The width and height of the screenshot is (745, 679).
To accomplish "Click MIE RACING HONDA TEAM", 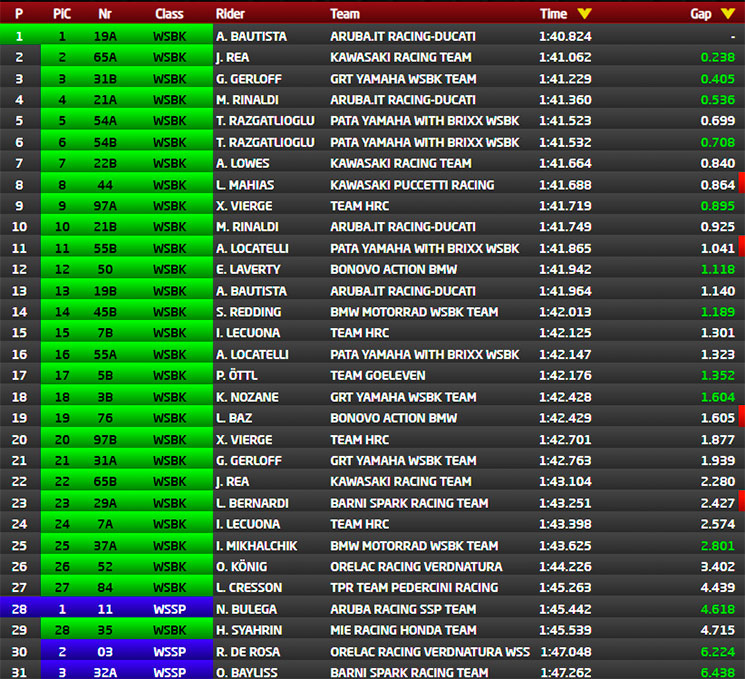I will point(403,630).
